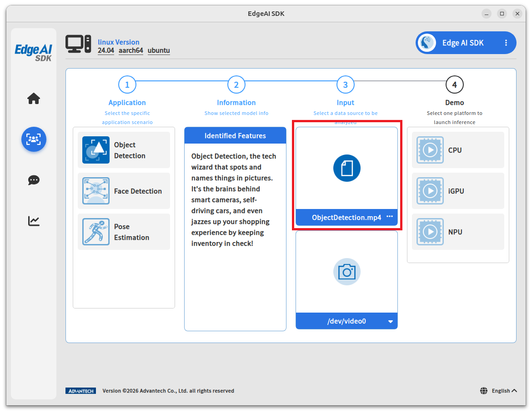Launch inference using the NPU play icon
The width and height of the screenshot is (532, 413).
click(x=430, y=232)
